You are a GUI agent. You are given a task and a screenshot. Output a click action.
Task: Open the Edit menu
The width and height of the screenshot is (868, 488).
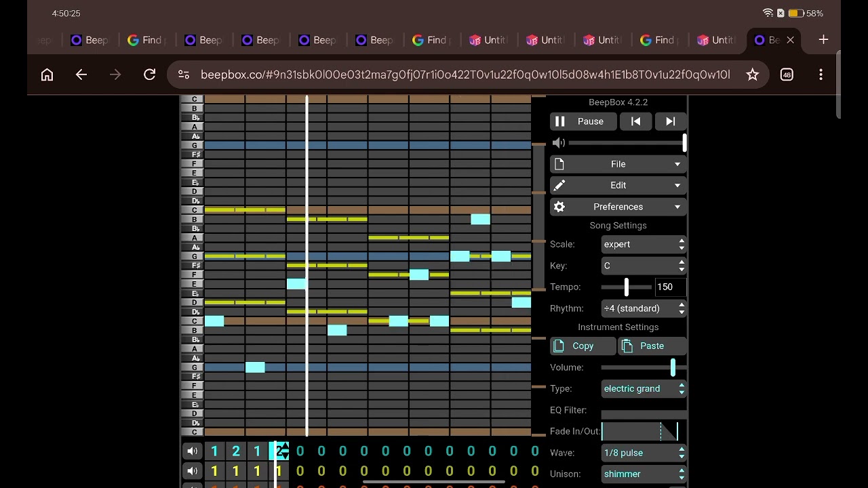618,185
